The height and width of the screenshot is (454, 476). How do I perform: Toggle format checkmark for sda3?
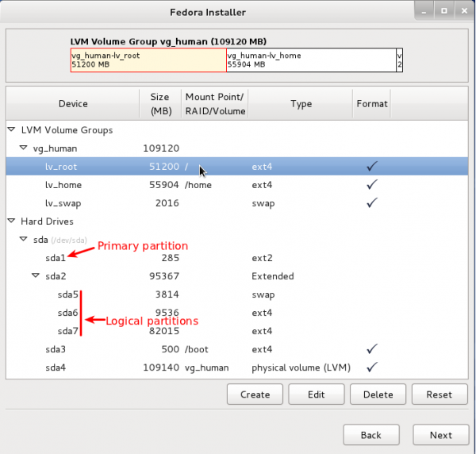pos(372,349)
